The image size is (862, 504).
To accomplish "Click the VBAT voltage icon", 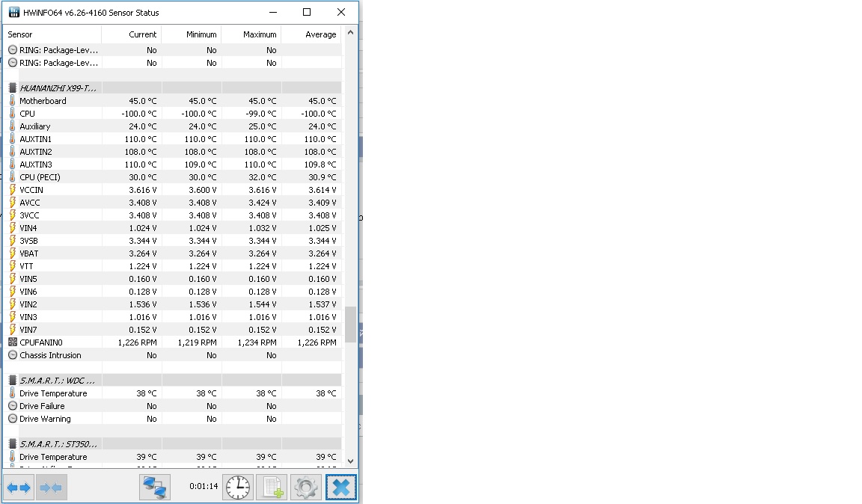I will (13, 253).
